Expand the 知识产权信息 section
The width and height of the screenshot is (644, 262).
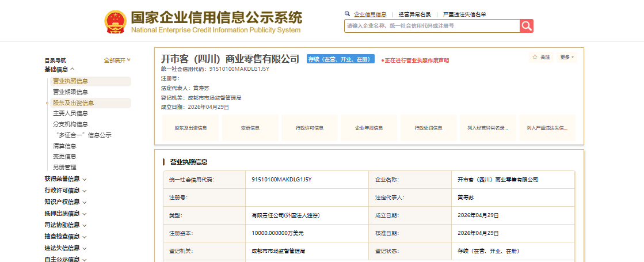(65, 202)
